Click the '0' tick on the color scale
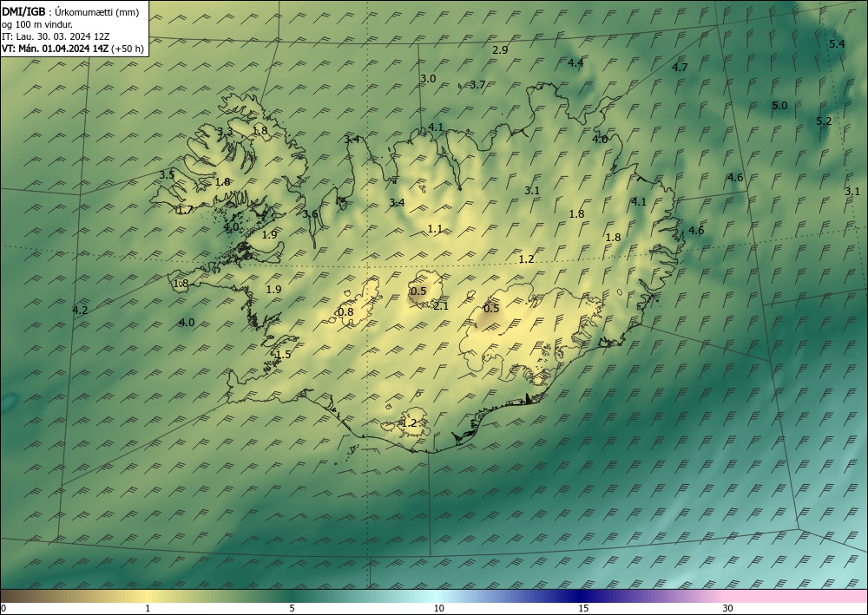 3,608
